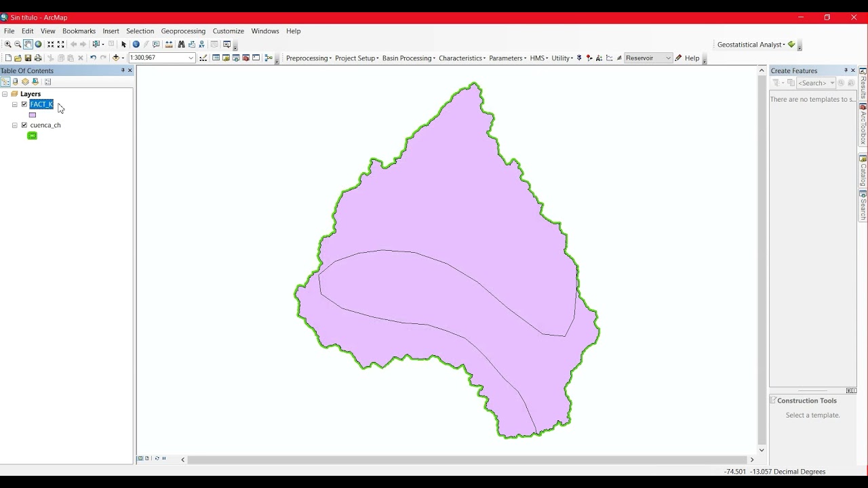The image size is (868, 488).
Task: Click Fixed Zoom Out icon
Action: click(x=60, y=44)
